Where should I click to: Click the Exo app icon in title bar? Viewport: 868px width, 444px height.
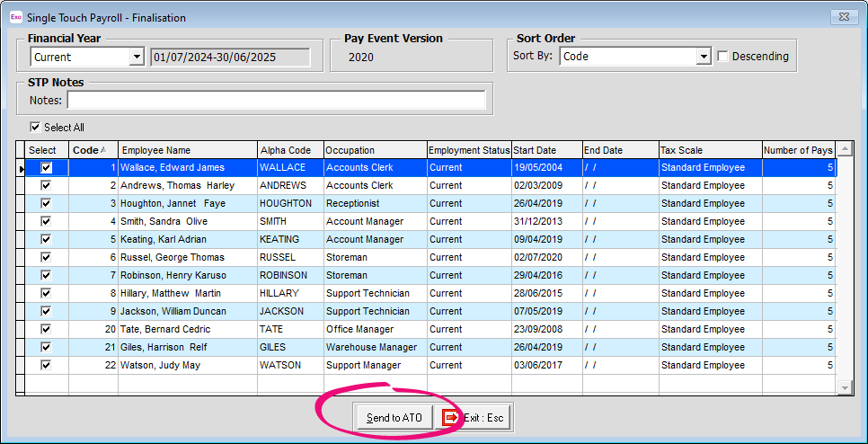(14, 16)
